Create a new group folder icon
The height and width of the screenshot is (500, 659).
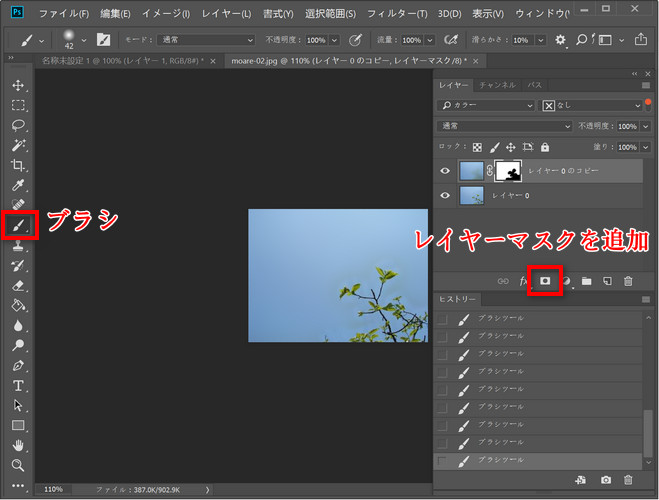(586, 281)
